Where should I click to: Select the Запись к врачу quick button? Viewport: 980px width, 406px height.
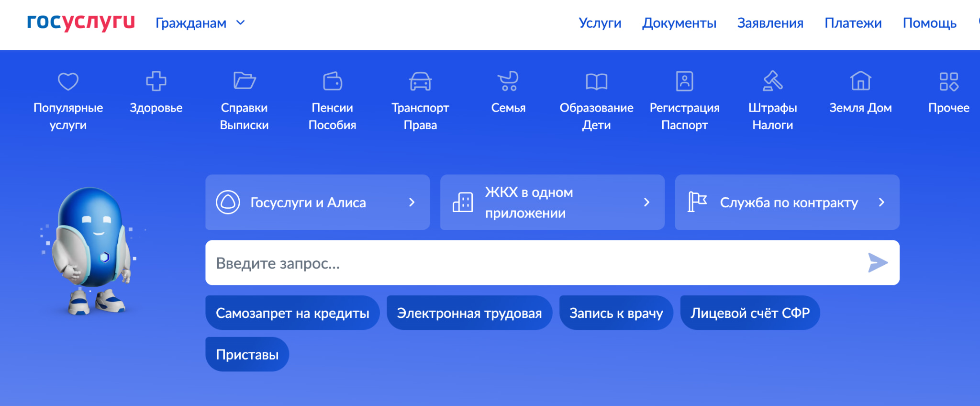click(x=616, y=313)
